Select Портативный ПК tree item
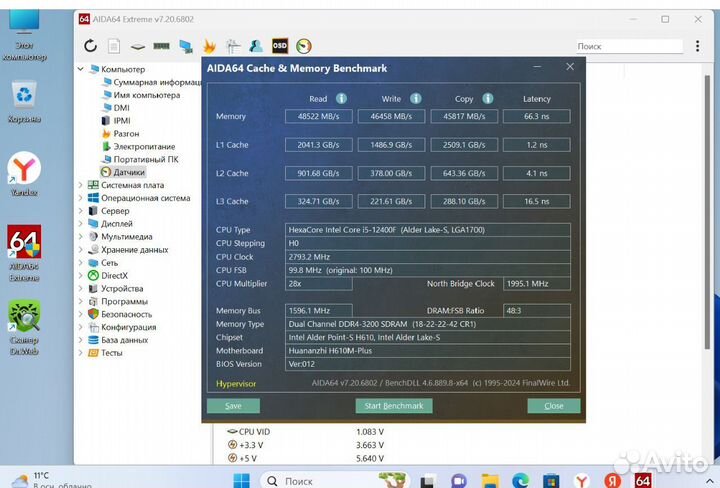Screen dimensions: 720x488 [140, 159]
